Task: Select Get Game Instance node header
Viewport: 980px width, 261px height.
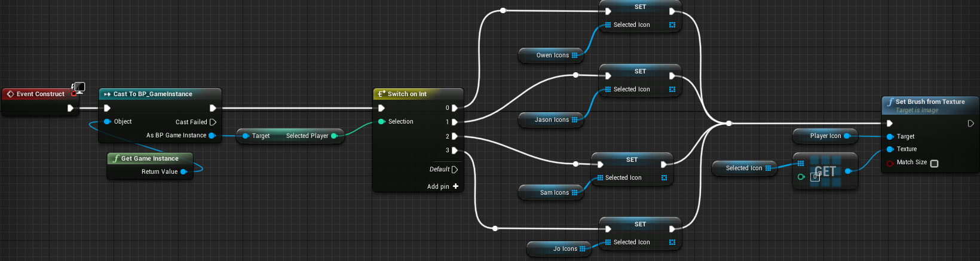Action: pyautogui.click(x=150, y=158)
